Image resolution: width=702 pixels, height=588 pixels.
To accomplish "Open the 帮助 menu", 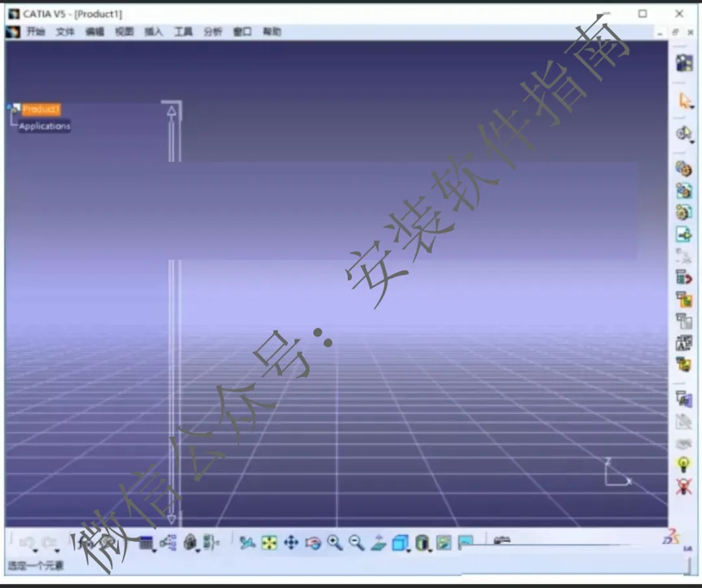I will (x=272, y=31).
